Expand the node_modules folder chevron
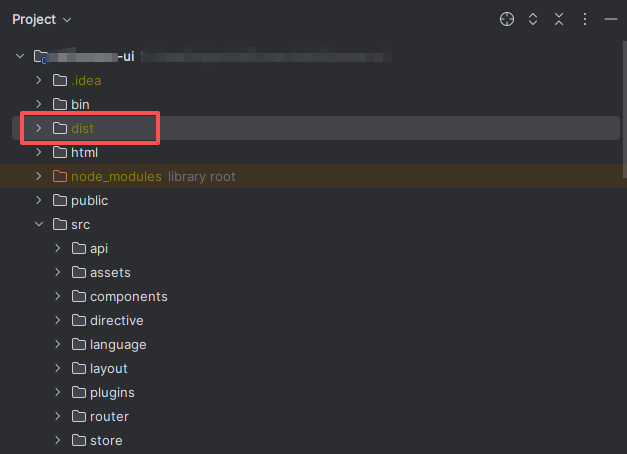This screenshot has height=454, width=627. (x=38, y=176)
